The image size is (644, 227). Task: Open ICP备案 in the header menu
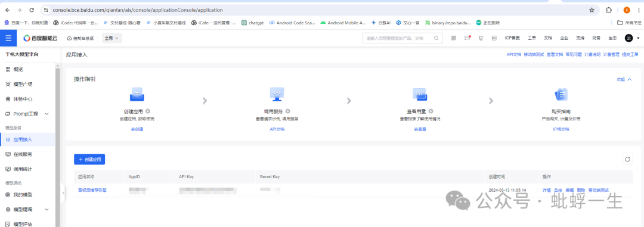click(512, 38)
